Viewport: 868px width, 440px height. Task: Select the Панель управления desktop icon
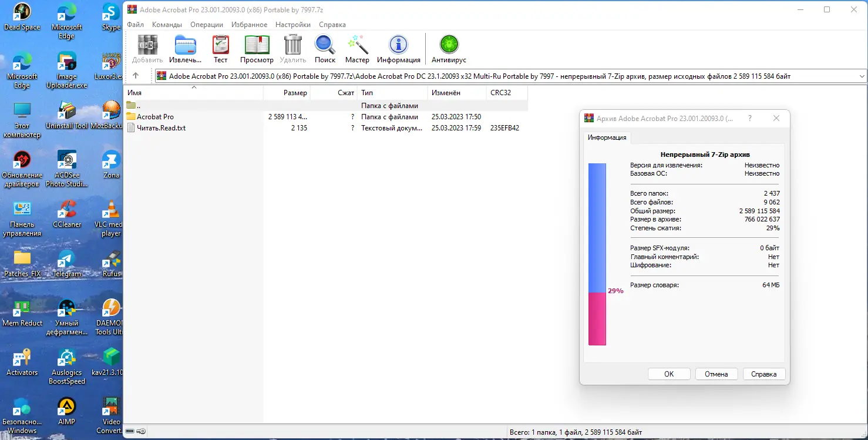(22, 219)
